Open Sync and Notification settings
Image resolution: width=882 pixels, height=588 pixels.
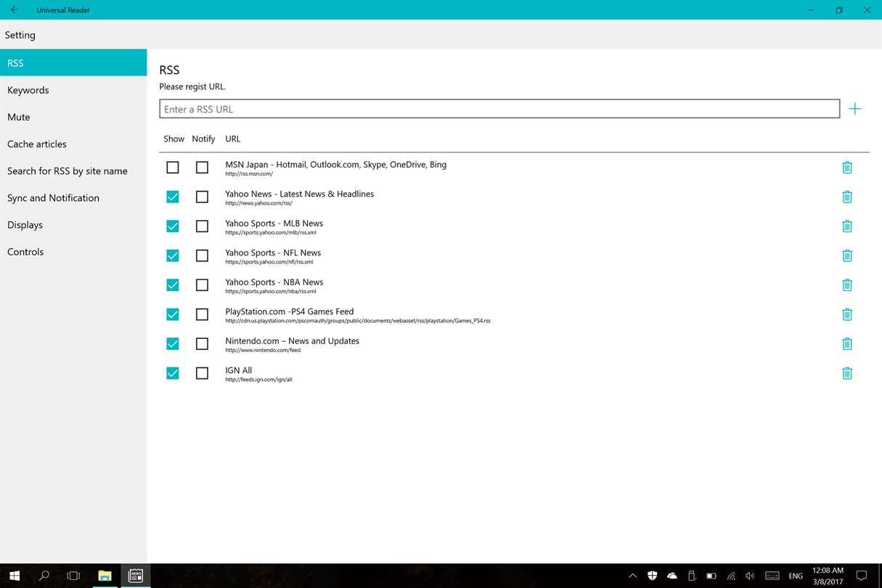coord(73,197)
